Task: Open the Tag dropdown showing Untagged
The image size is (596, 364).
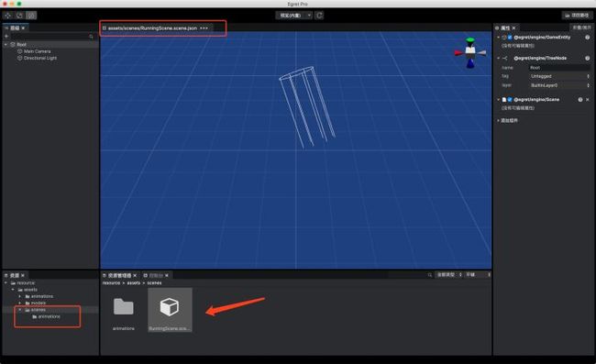Action: [559, 76]
